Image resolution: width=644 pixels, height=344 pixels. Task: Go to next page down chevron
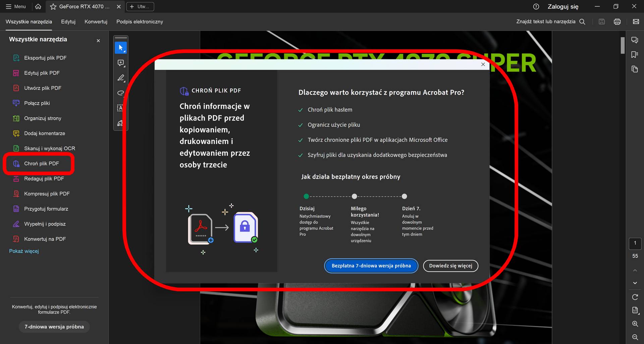tap(635, 283)
